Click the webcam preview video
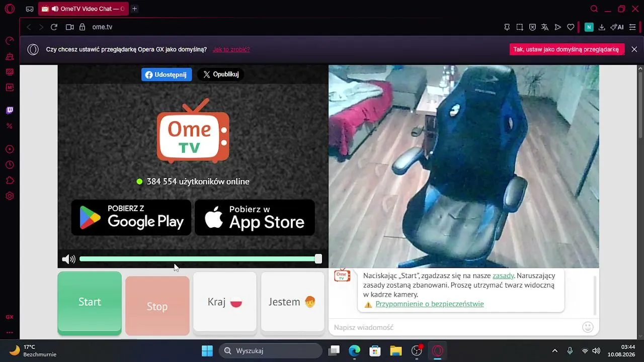The image size is (644, 362). pyautogui.click(x=464, y=166)
